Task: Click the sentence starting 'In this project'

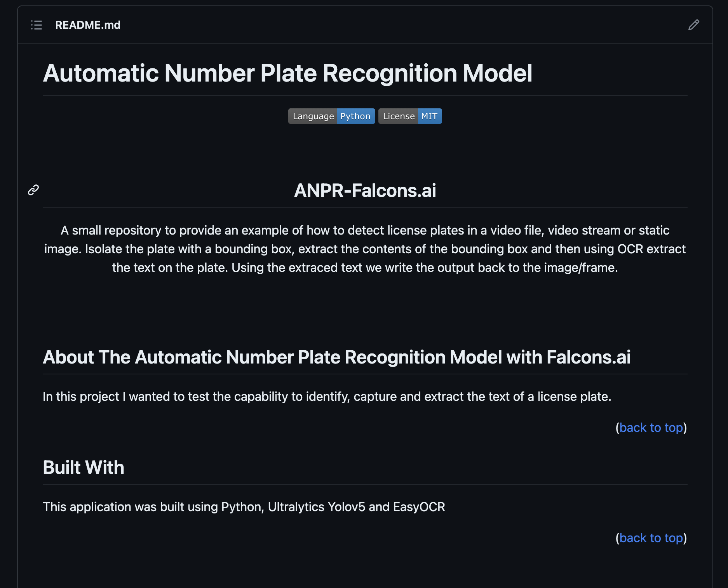Action: (x=327, y=397)
